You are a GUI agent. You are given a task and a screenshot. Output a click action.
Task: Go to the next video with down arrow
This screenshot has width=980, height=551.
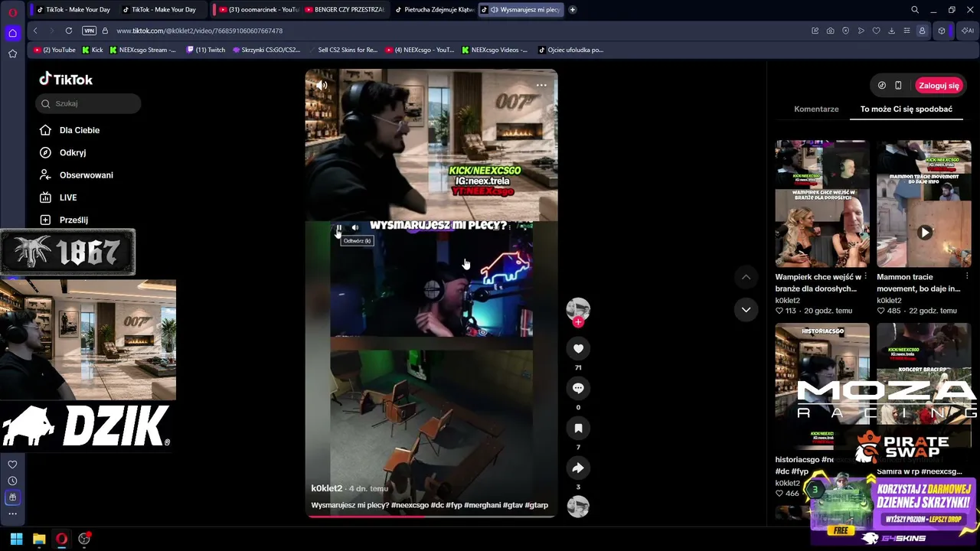coord(746,309)
